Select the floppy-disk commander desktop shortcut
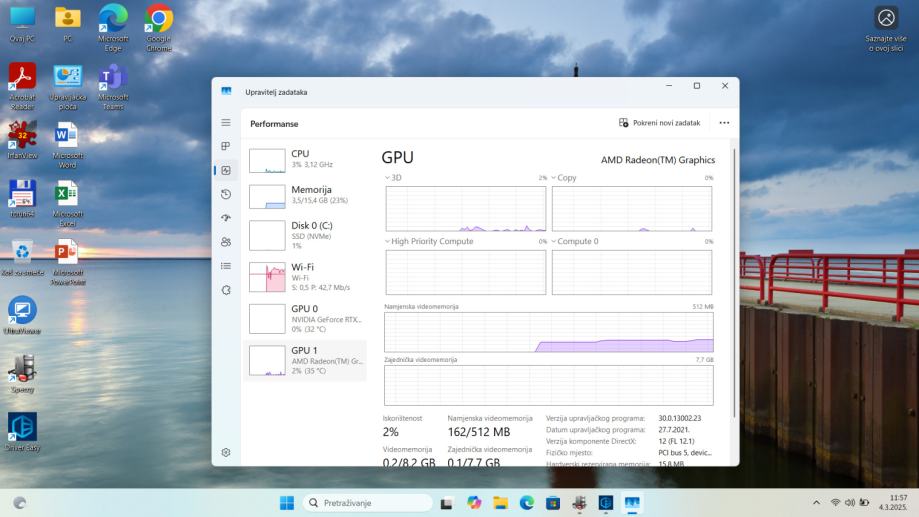The width and height of the screenshot is (919, 517). coord(22,199)
